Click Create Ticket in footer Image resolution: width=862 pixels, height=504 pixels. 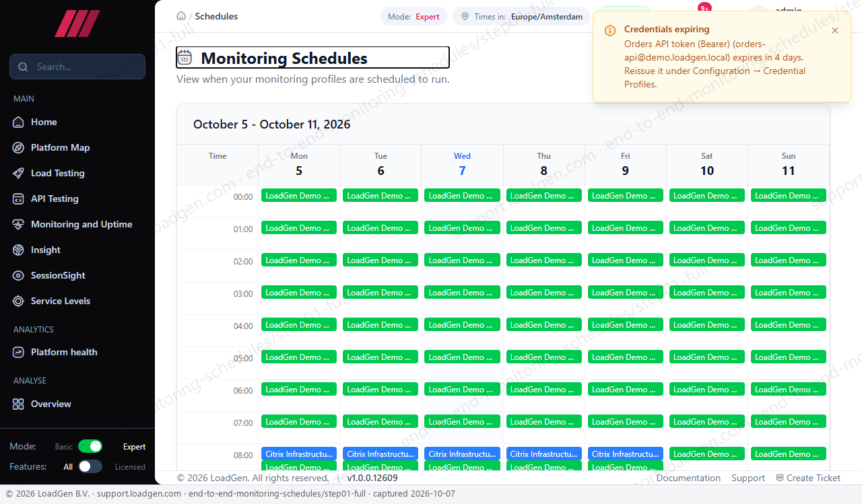(x=808, y=478)
